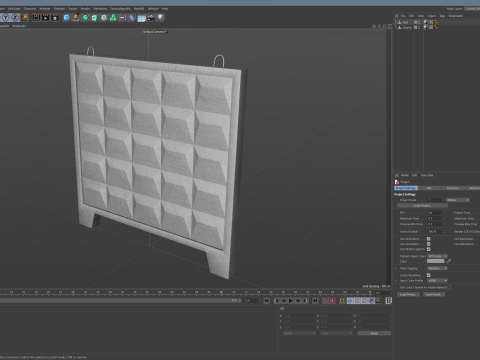The height and width of the screenshot is (360, 480).
Task: Click first object's UVW tag
Action: (431, 22)
